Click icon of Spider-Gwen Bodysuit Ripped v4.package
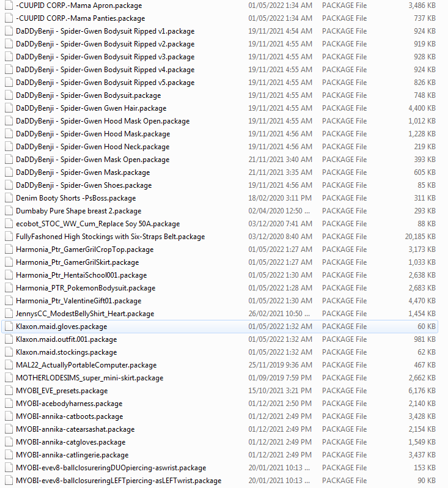Viewport: 448px width, 488px height. point(9,70)
